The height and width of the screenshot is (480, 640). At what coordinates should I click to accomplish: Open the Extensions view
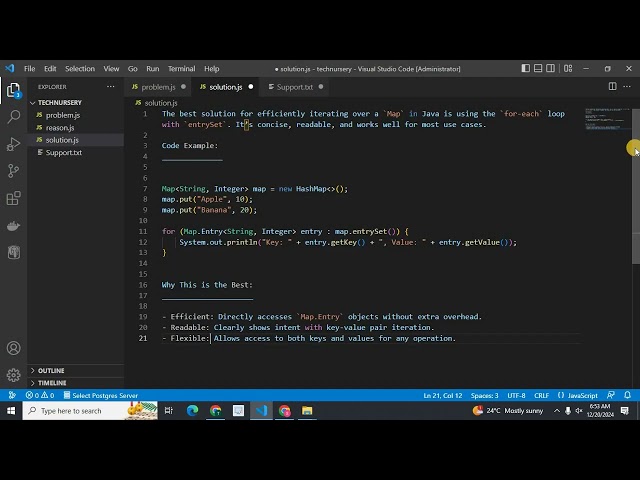pos(13,198)
